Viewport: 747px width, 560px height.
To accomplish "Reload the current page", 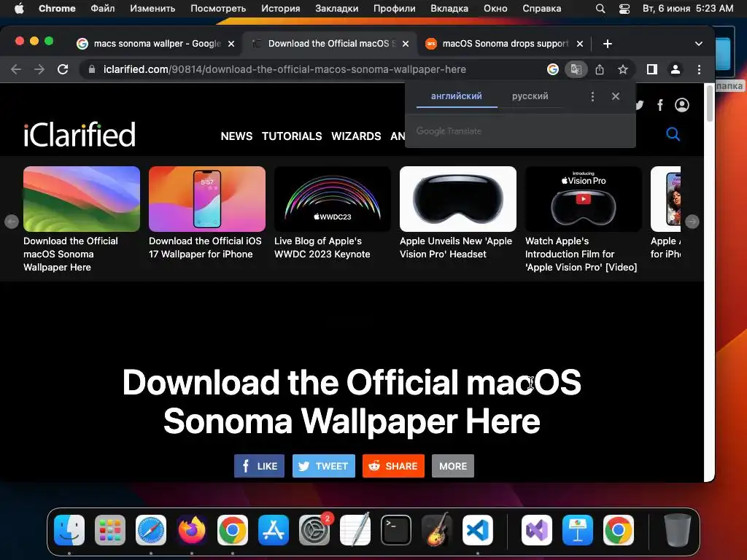I will click(63, 69).
